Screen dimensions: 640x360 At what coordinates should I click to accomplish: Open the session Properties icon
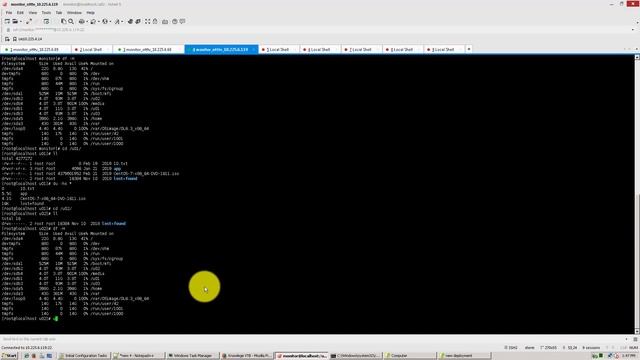coord(46,21)
